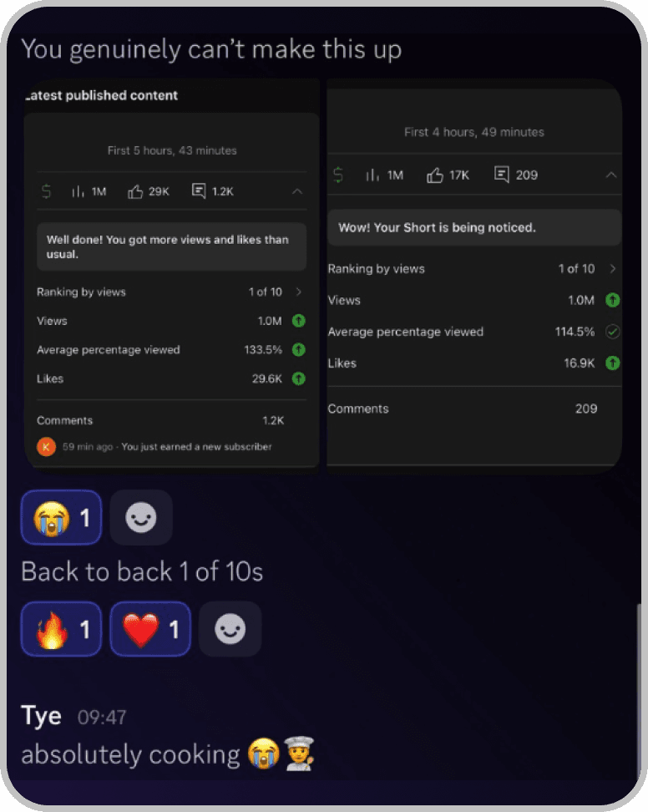
Task: Open the right analytics screenshot image
Action: click(474, 276)
